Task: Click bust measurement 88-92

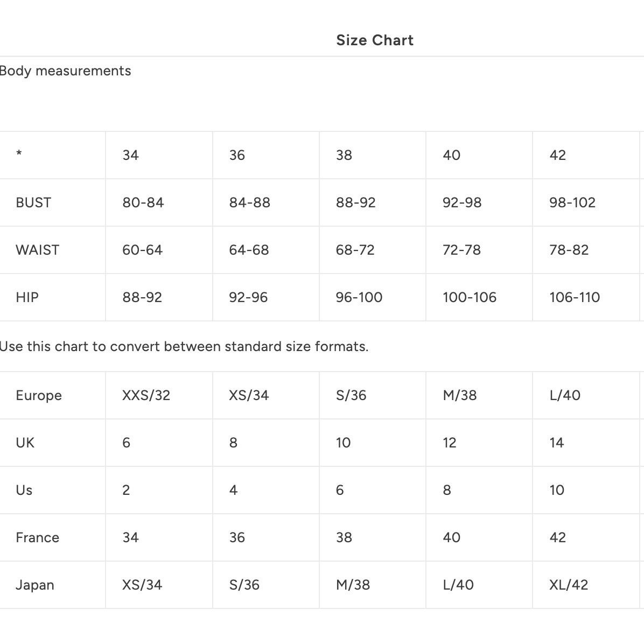Action: [356, 202]
